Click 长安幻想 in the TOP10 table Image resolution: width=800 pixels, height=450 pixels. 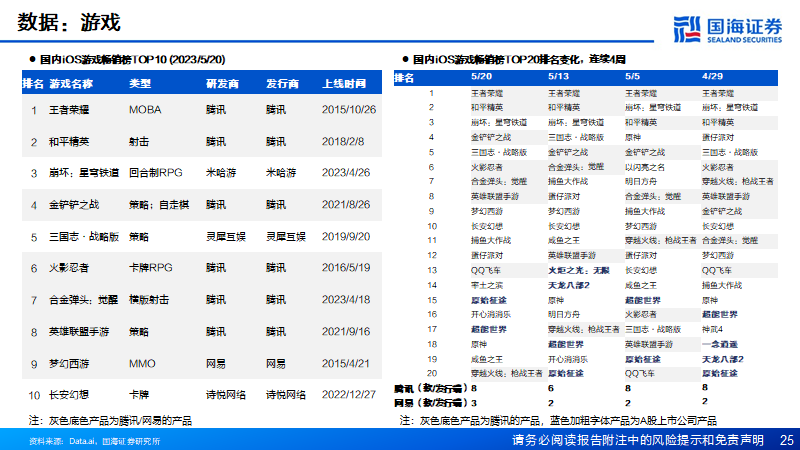(69, 395)
